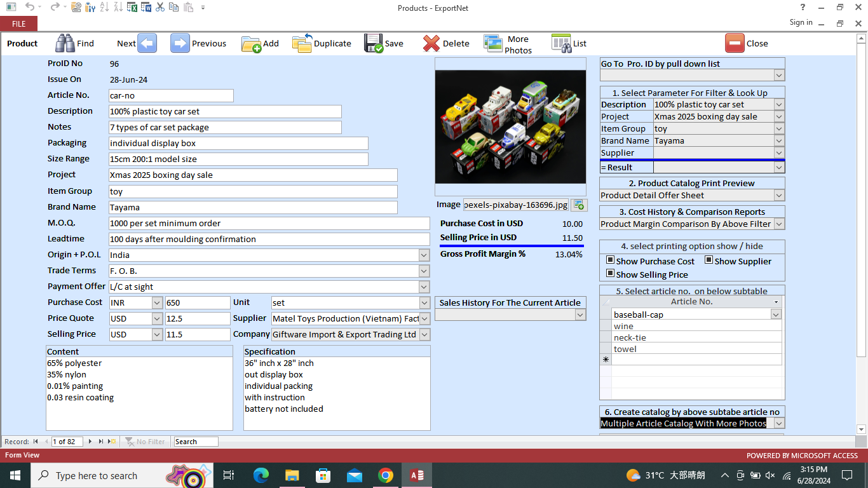
Task: Toggle Show Selling Price checkbox
Action: coord(610,273)
